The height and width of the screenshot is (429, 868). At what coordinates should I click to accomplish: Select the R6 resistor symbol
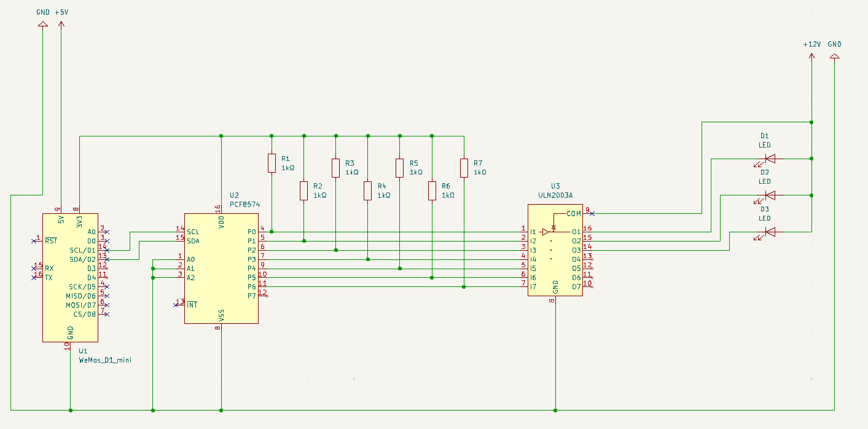pyautogui.click(x=432, y=191)
